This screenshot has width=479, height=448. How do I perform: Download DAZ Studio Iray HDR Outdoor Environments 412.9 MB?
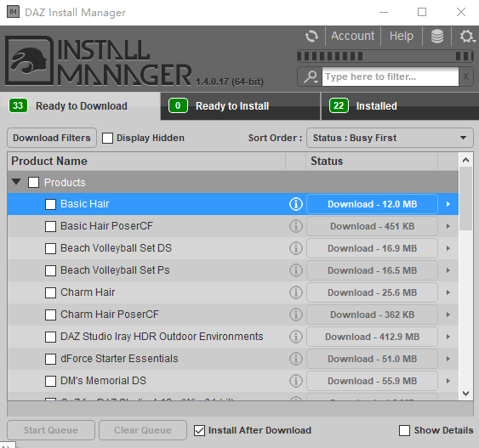(x=372, y=337)
